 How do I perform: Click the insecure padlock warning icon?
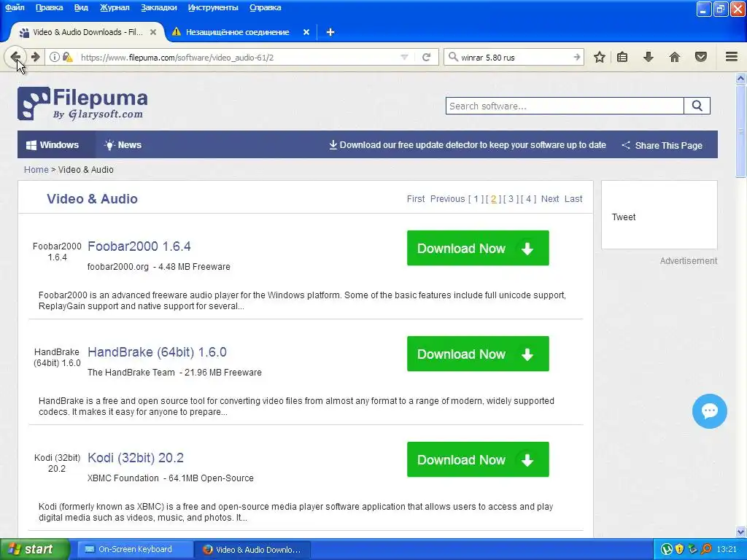click(67, 57)
